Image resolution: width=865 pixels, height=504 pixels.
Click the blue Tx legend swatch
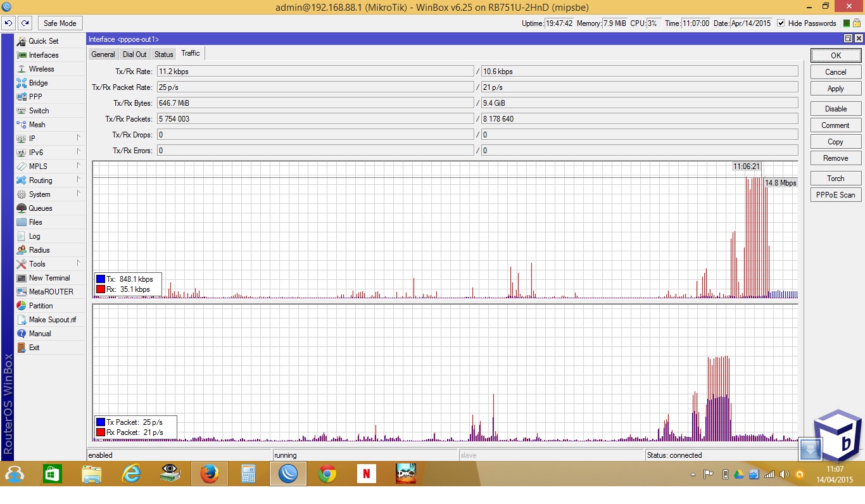click(x=101, y=279)
